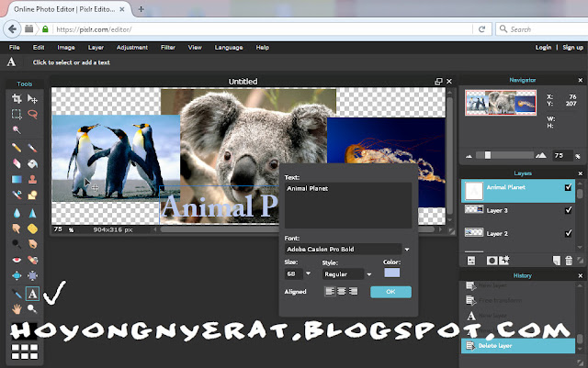The width and height of the screenshot is (588, 368).
Task: Select the Lasso tool
Action: pyautogui.click(x=32, y=114)
